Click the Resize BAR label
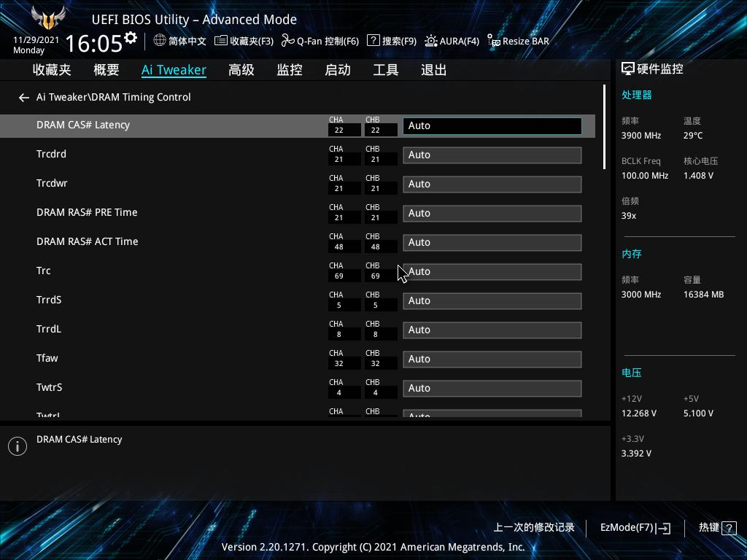Screen dimensions: 747x560 pyautogui.click(x=525, y=41)
